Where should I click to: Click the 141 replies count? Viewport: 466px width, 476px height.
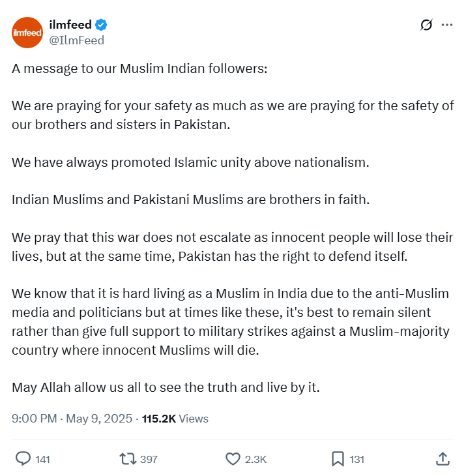pos(43,460)
